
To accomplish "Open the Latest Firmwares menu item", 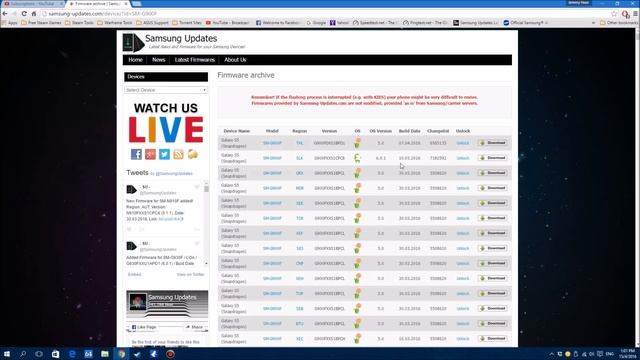I will (195, 60).
